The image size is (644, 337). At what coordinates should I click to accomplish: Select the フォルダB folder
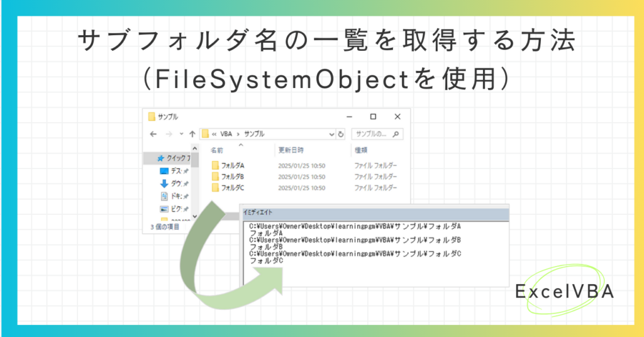(228, 177)
